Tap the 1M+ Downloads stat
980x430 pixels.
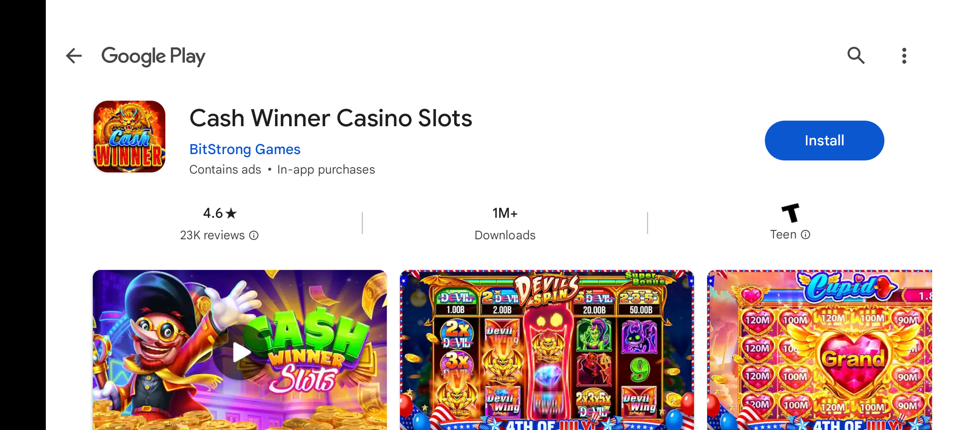(x=505, y=224)
